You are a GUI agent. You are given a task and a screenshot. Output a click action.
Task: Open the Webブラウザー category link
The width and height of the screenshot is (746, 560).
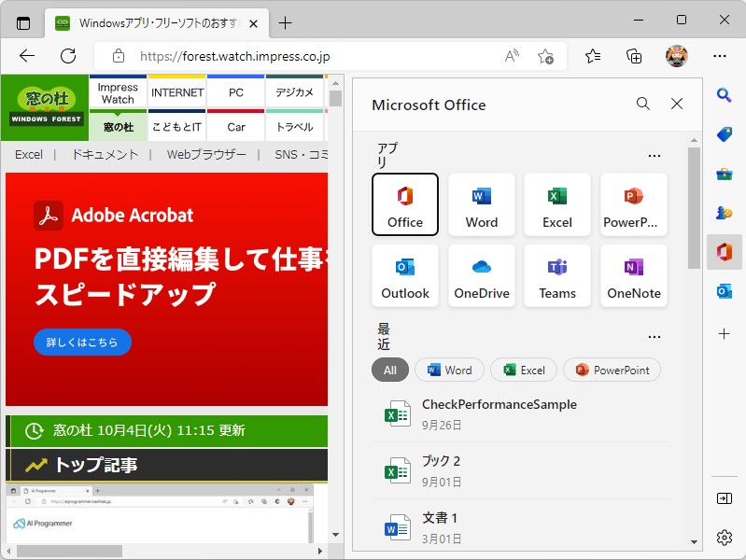pos(206,155)
